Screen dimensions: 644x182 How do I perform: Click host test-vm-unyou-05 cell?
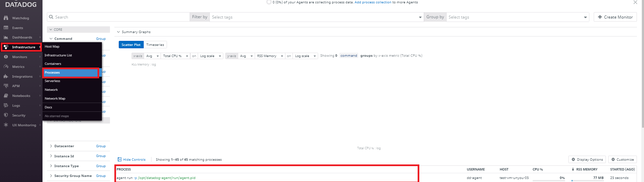514,178
